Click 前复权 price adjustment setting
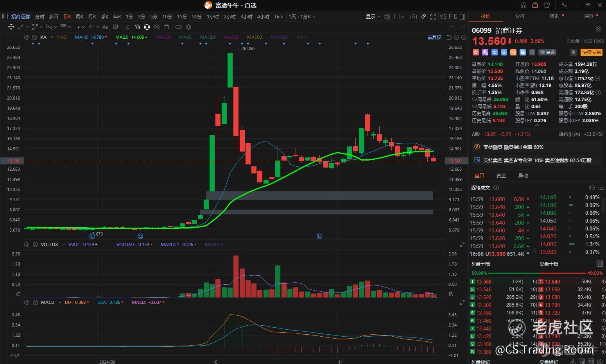 434,37
